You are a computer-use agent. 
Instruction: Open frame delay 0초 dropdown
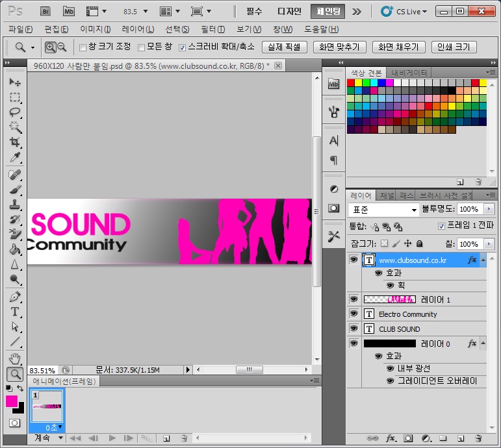point(60,427)
